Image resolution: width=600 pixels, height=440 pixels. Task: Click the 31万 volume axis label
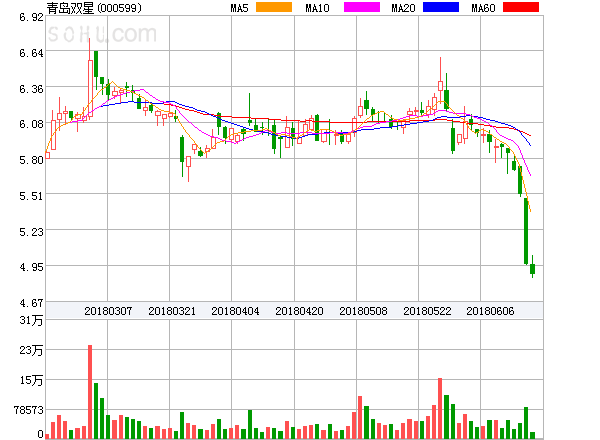pyautogui.click(x=31, y=320)
